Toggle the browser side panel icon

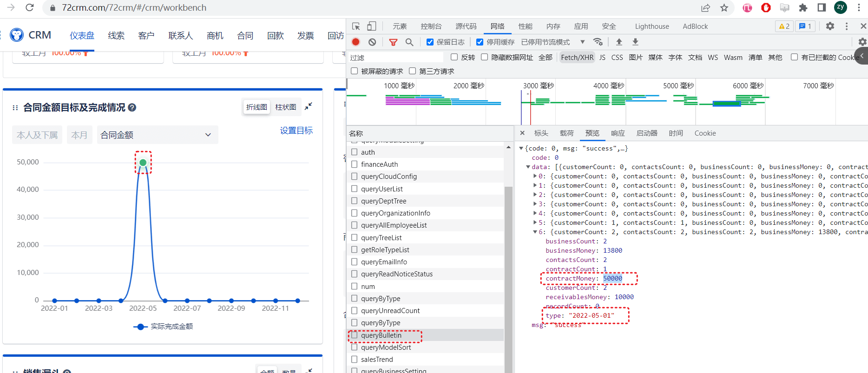tap(822, 7)
